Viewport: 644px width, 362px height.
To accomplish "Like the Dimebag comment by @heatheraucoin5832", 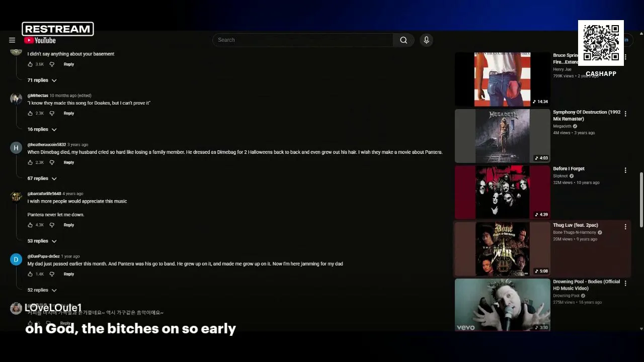I will 30,163.
